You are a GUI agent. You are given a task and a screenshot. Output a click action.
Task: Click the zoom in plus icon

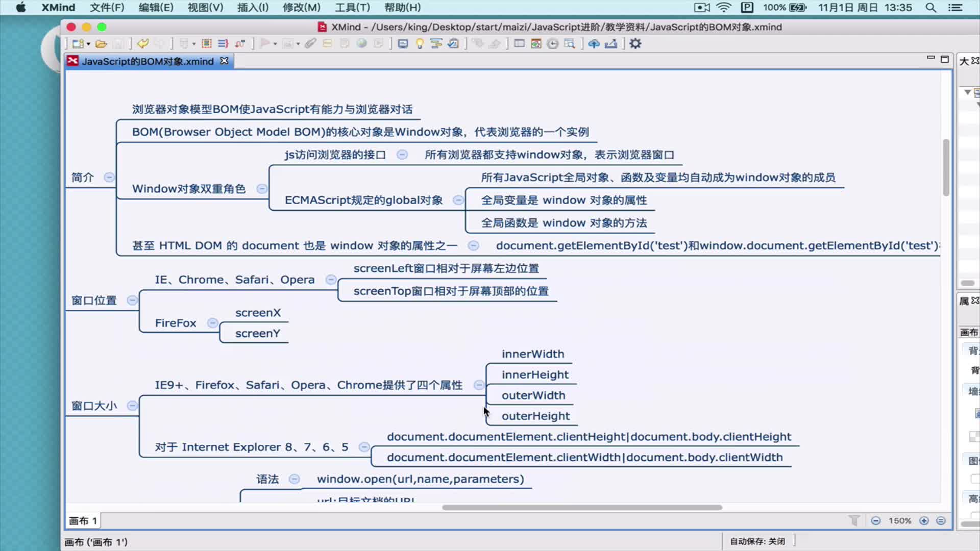click(x=924, y=521)
